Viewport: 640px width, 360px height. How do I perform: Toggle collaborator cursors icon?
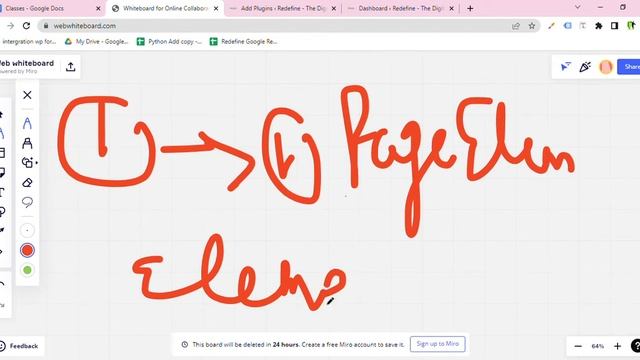click(566, 67)
